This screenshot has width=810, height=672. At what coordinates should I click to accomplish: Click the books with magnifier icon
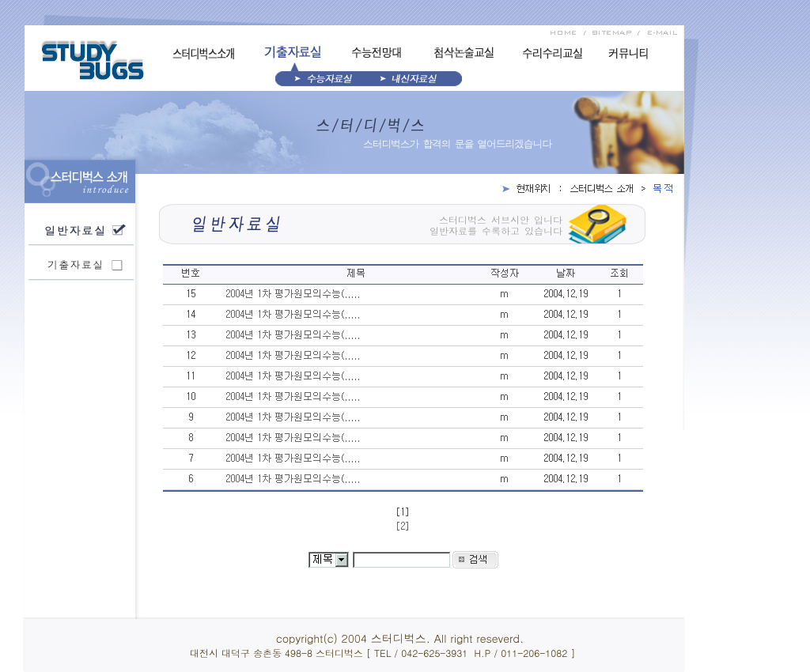(597, 224)
